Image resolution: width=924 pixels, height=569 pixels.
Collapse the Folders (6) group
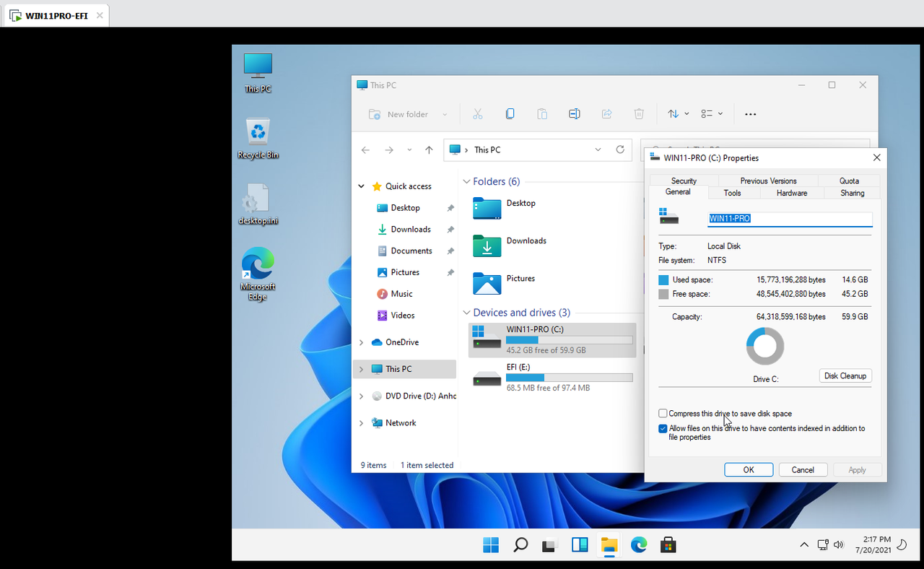[467, 182]
